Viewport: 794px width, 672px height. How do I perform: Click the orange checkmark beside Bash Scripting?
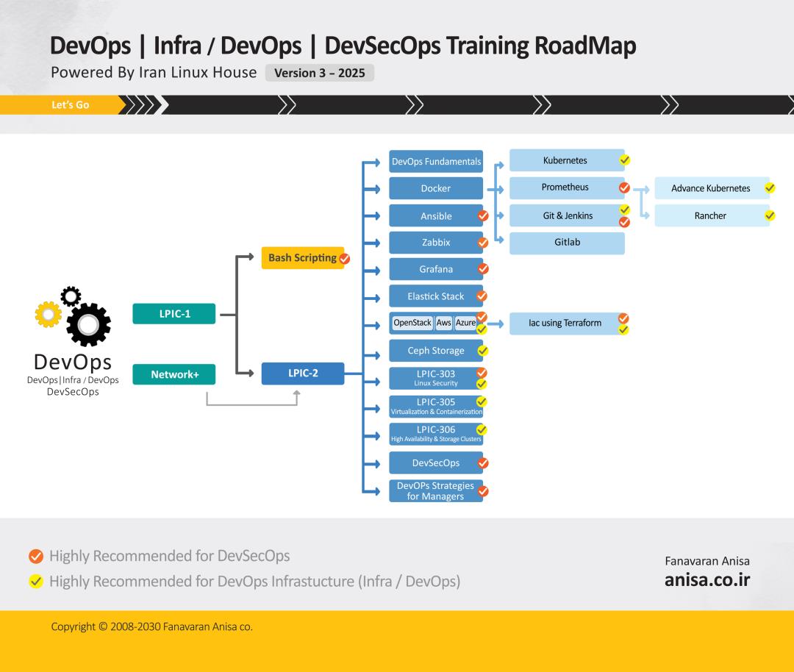click(344, 259)
